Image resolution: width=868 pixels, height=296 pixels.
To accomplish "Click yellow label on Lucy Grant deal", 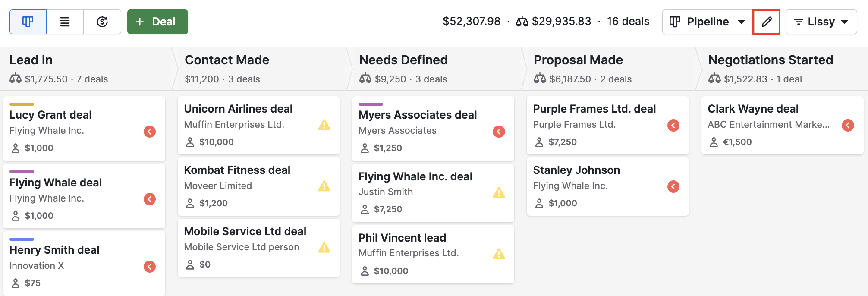I will tap(22, 104).
